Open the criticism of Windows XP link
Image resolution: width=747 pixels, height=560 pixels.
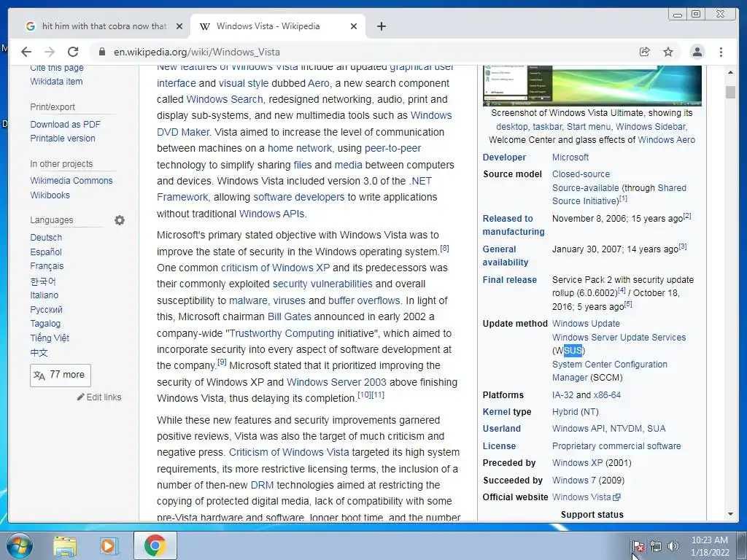(x=275, y=268)
